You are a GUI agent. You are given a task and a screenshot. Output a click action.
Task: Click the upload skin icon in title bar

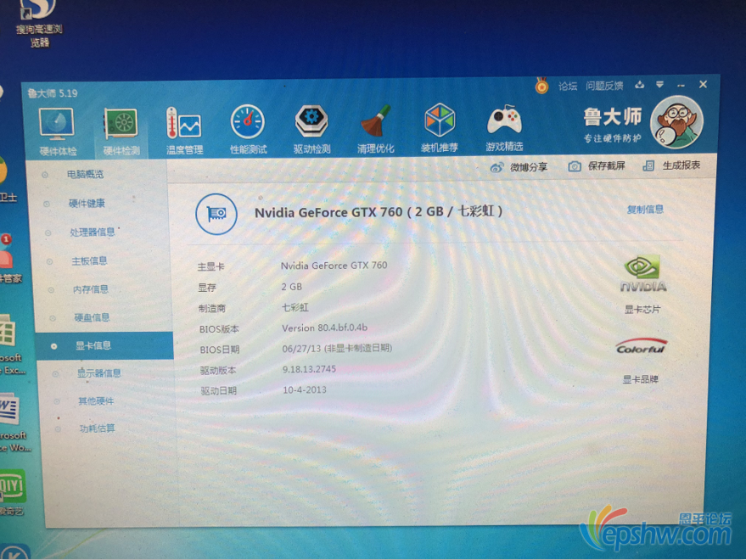click(x=639, y=85)
